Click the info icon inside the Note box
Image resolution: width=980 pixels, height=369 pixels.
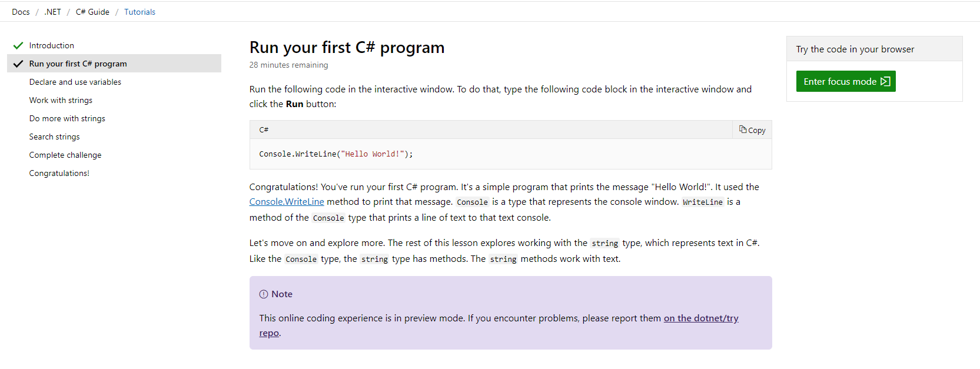coord(263,294)
